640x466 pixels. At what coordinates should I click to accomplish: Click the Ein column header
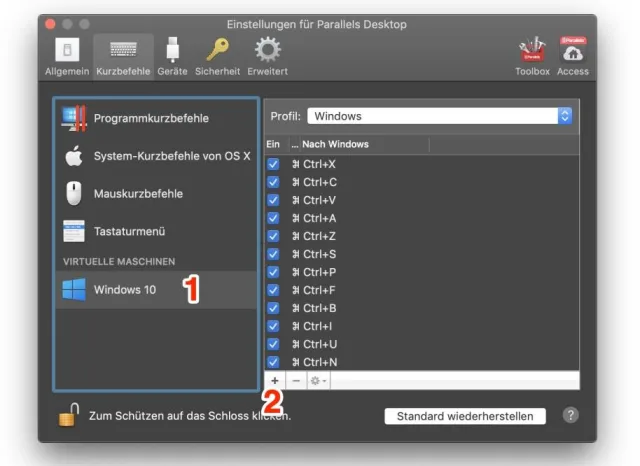(273, 144)
